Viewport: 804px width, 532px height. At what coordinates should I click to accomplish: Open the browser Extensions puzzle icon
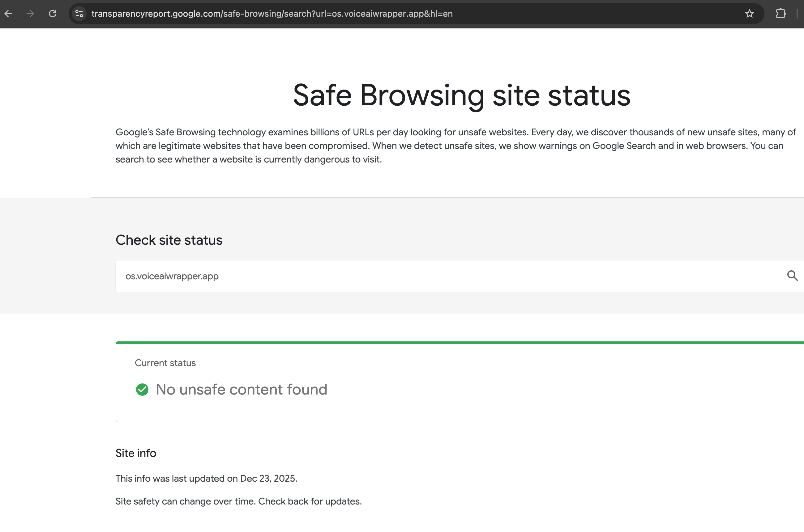click(780, 14)
